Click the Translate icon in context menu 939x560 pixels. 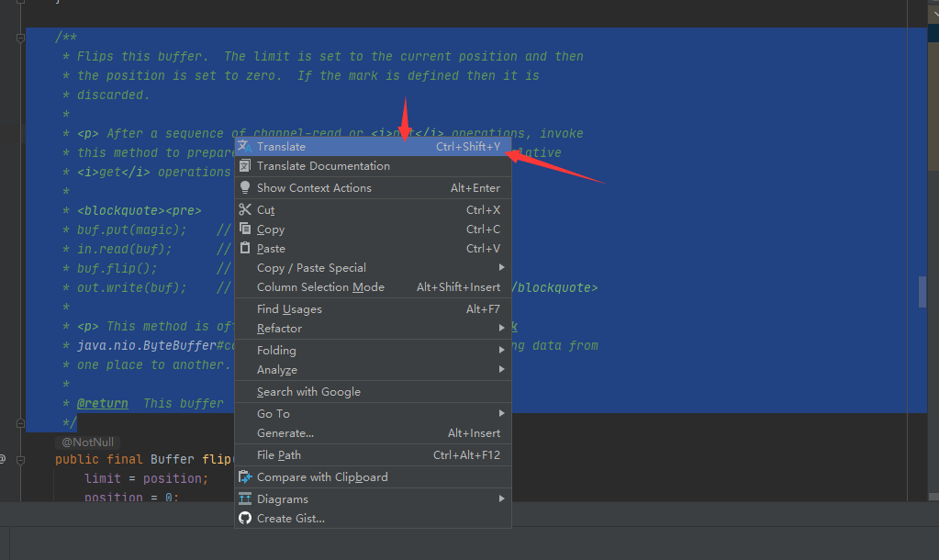[x=244, y=147]
